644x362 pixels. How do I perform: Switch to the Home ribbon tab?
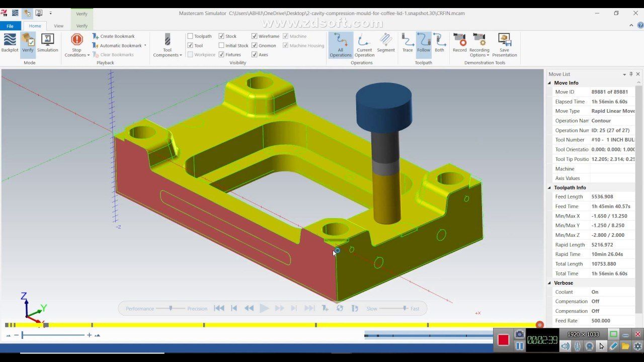click(35, 26)
